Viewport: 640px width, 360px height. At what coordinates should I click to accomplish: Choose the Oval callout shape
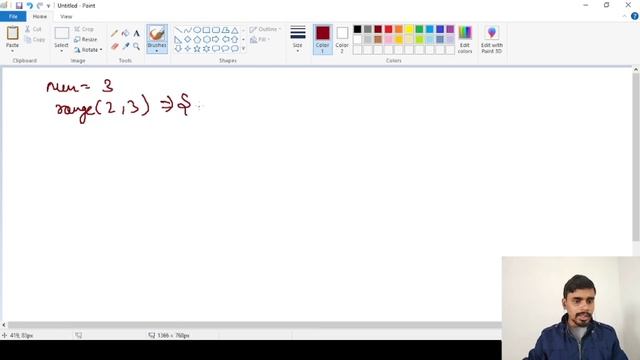coord(225,49)
